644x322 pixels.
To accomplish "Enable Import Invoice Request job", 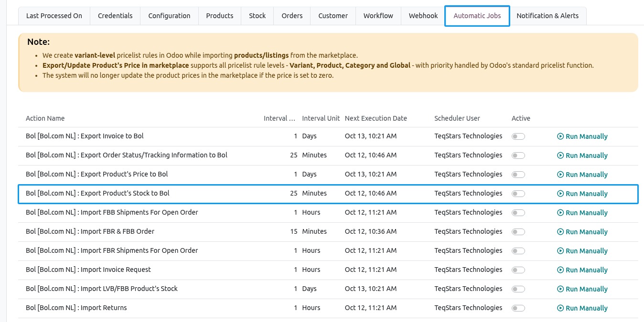I will pos(518,270).
